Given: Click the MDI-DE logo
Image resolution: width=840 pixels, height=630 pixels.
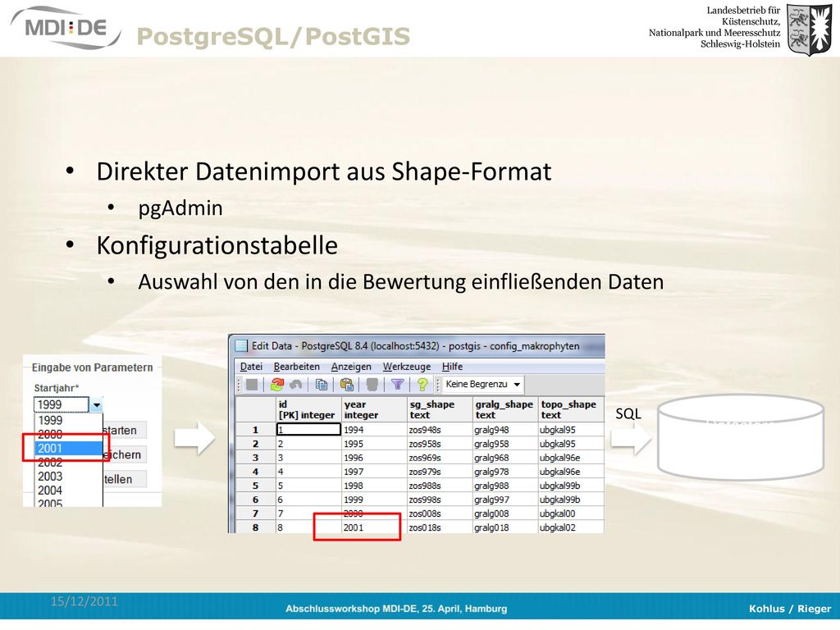Looking at the screenshot, I should point(66,27).
